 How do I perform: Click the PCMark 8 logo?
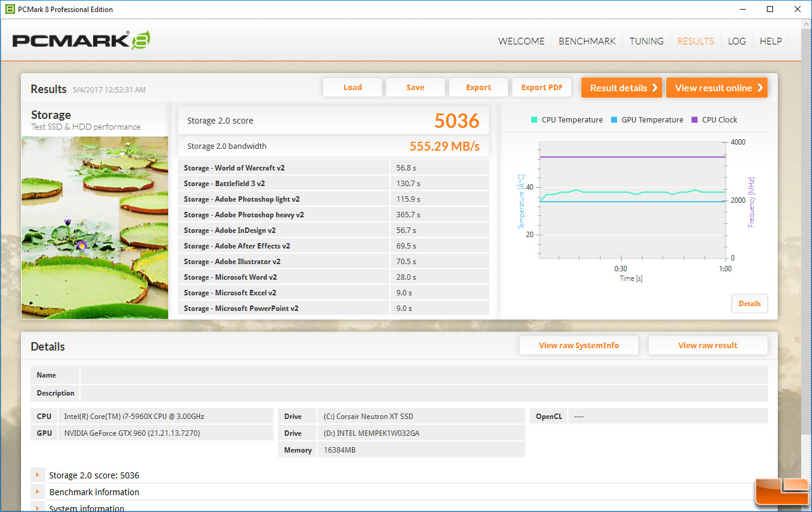tap(81, 40)
